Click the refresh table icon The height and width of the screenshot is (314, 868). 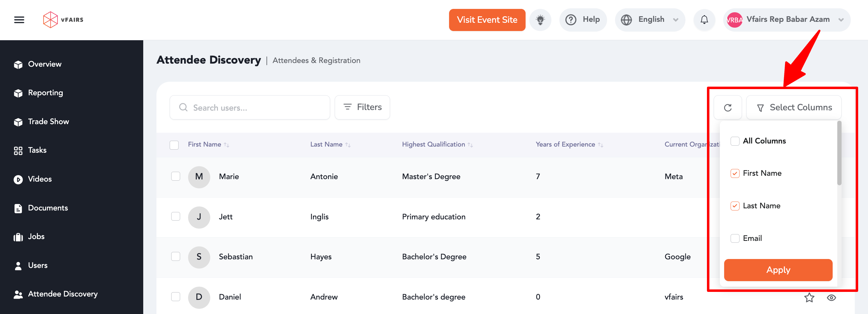click(728, 108)
